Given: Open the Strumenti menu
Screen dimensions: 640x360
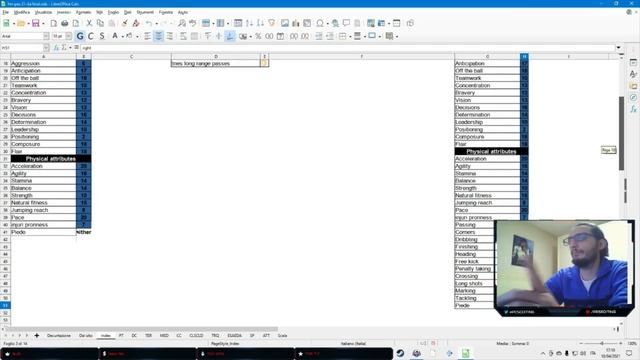Looking at the screenshot, I should click(145, 12).
